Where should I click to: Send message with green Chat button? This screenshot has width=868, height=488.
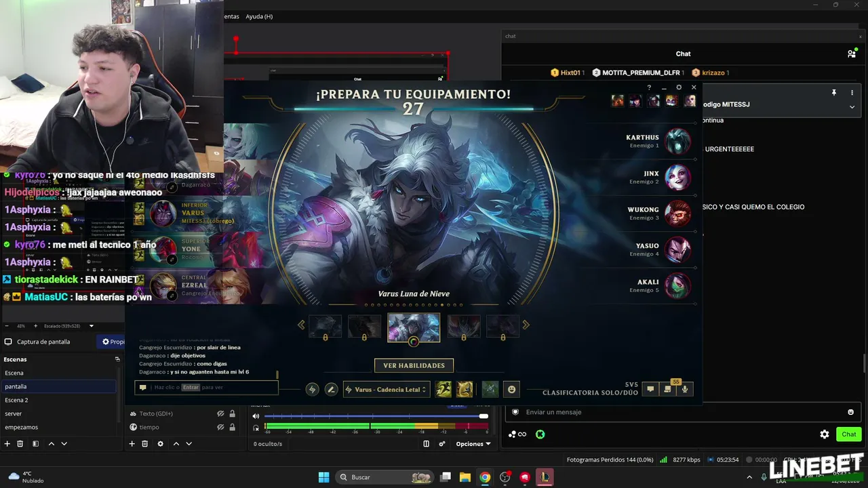(x=849, y=434)
